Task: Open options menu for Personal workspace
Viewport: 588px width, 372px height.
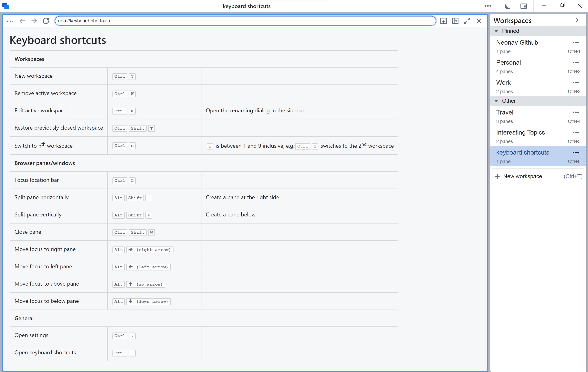Action: click(576, 63)
